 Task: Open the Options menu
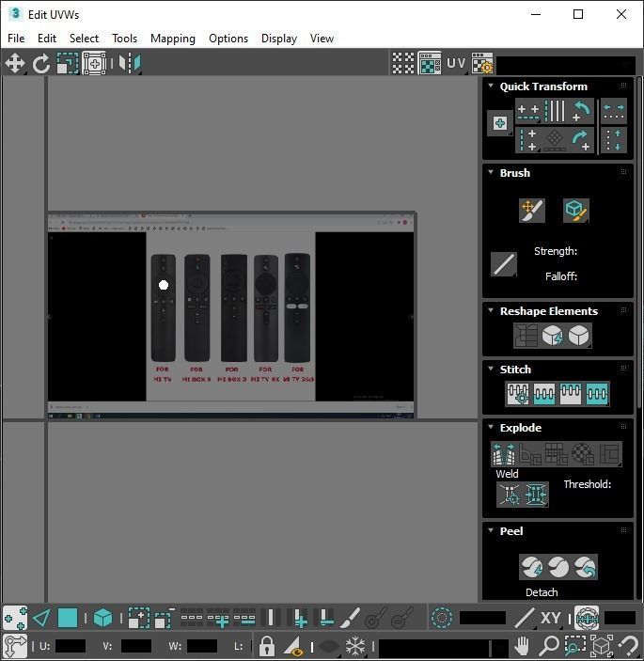pyautogui.click(x=228, y=39)
